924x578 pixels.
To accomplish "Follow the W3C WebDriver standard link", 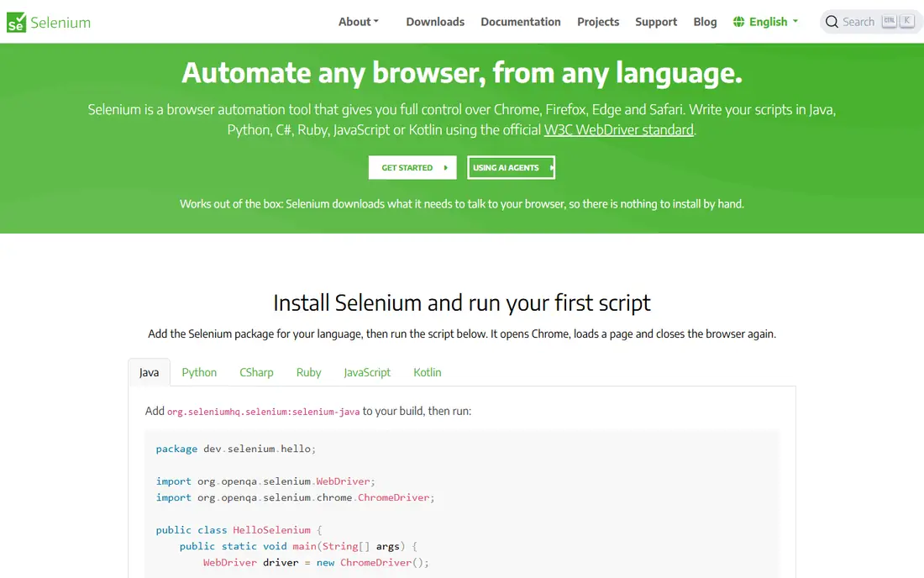I will pyautogui.click(x=618, y=129).
